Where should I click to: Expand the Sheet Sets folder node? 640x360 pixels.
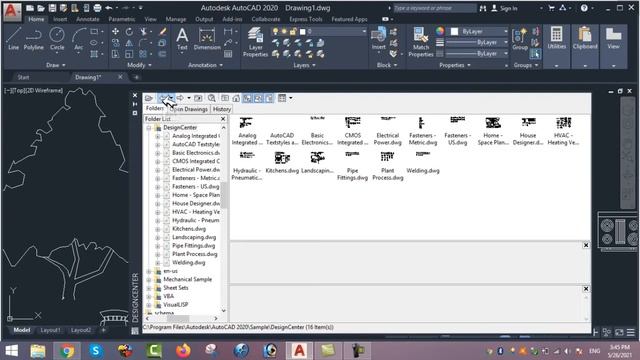149,288
